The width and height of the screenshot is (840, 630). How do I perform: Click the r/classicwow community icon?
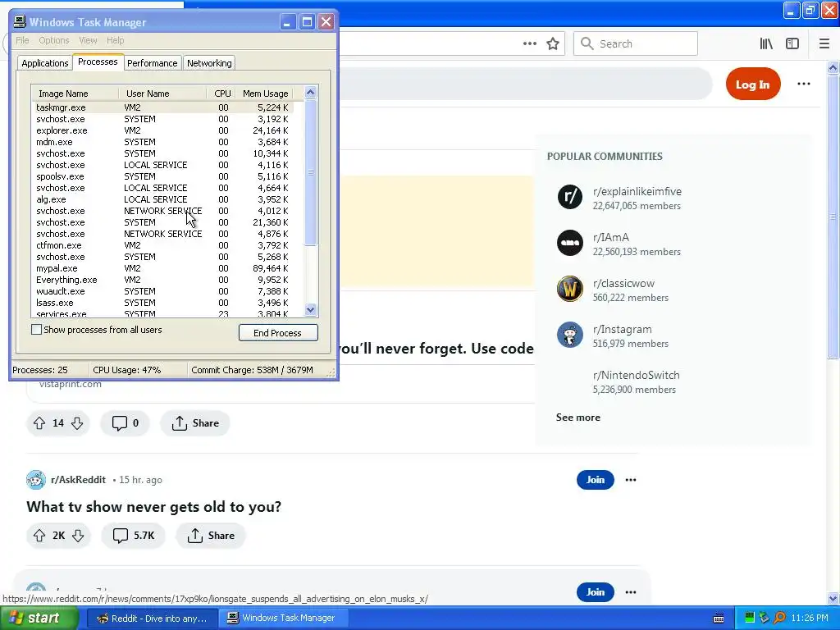[570, 290]
